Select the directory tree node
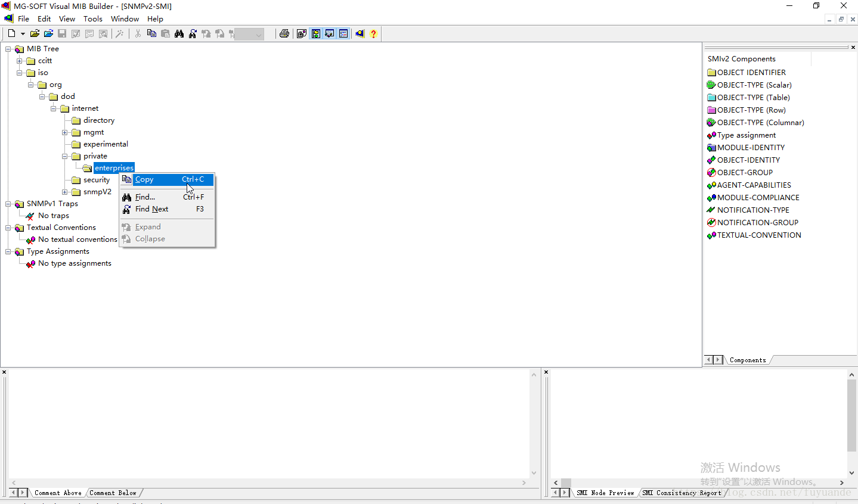Viewport: 858px width, 504px height. [99, 120]
